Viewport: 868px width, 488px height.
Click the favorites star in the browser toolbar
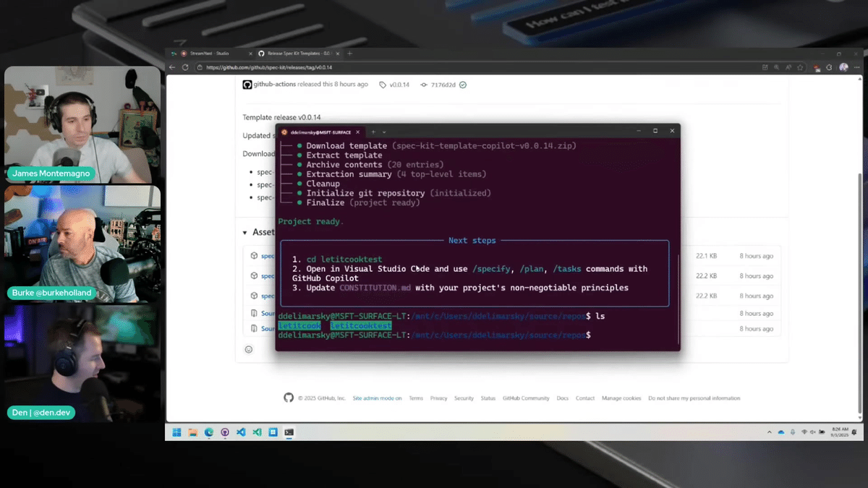click(x=801, y=67)
